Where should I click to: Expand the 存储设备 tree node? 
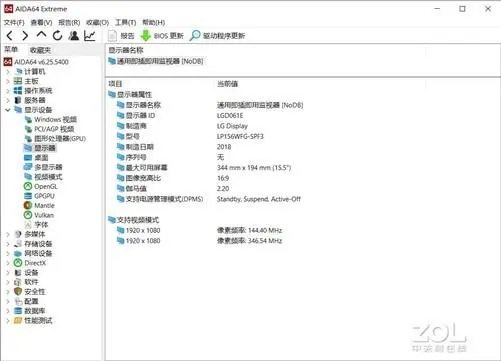pos(8,244)
